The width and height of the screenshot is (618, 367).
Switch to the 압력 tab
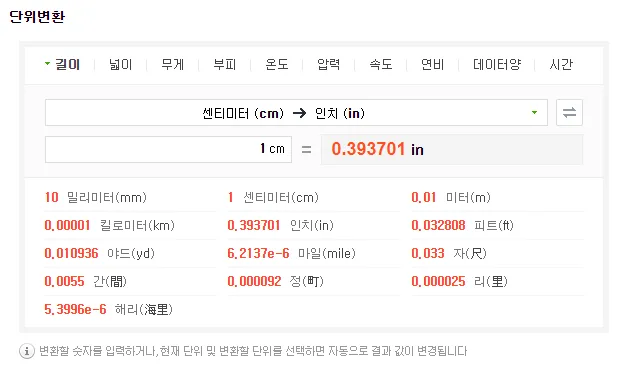(x=329, y=64)
